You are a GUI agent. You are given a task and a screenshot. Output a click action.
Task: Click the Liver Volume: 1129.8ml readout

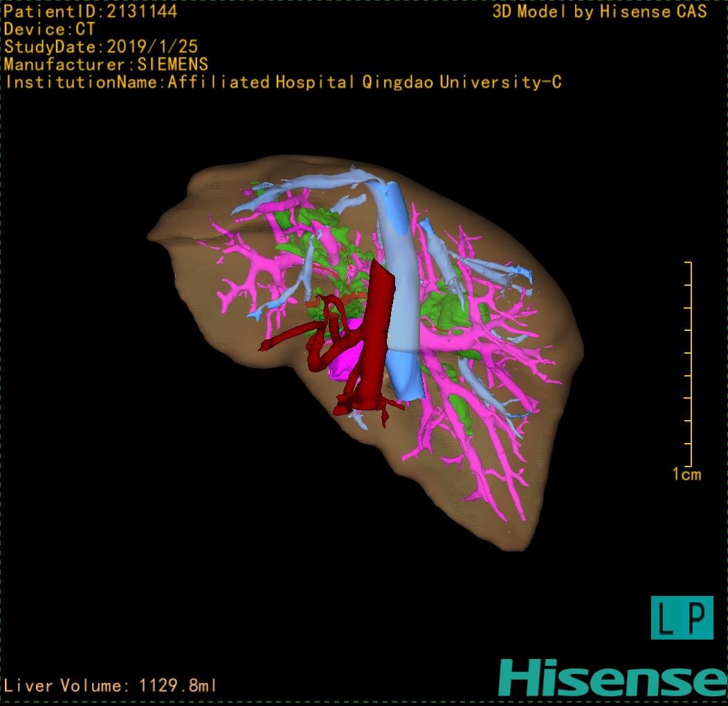pos(110,686)
